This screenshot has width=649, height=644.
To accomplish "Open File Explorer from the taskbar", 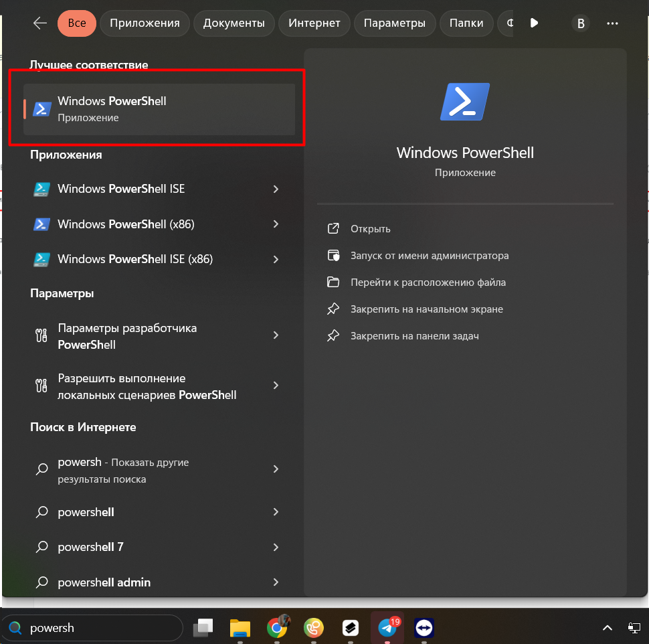I will pyautogui.click(x=240, y=628).
